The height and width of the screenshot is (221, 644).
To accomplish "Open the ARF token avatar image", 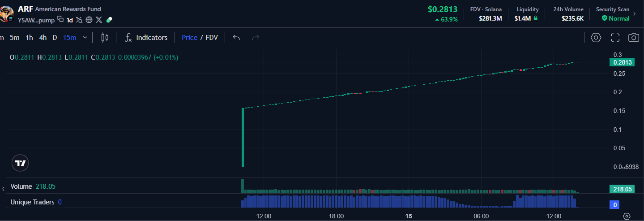I will (x=7, y=13).
